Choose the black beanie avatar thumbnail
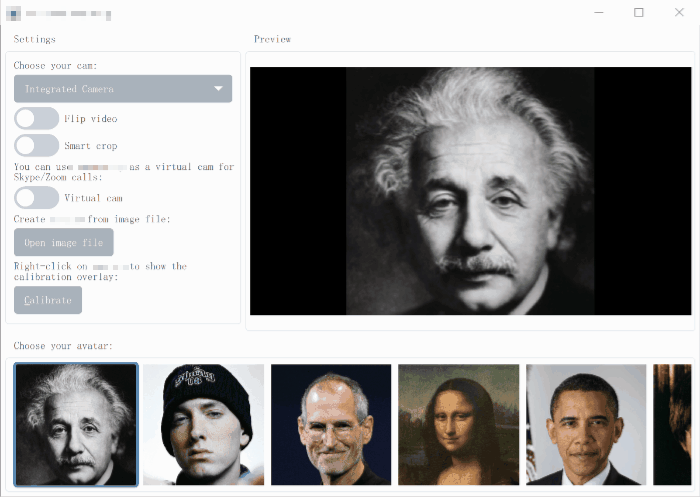 coord(204,425)
